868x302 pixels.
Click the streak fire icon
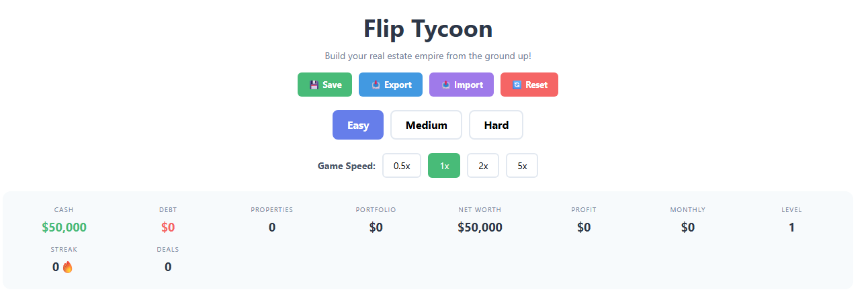67,267
